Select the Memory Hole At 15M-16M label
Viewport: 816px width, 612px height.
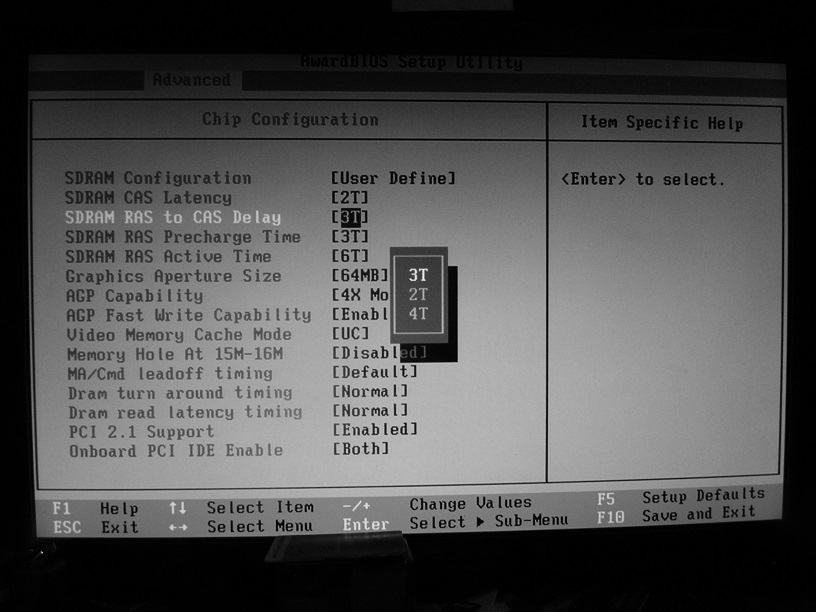(175, 354)
